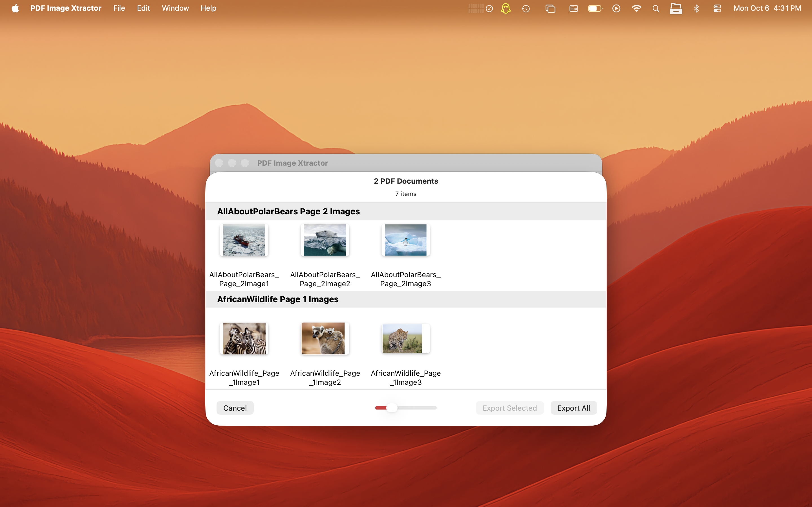
Task: Click the Export Selected button
Action: [509, 408]
